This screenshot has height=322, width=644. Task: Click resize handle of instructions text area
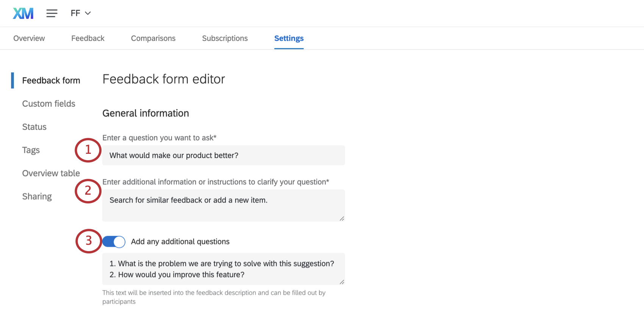(x=342, y=219)
